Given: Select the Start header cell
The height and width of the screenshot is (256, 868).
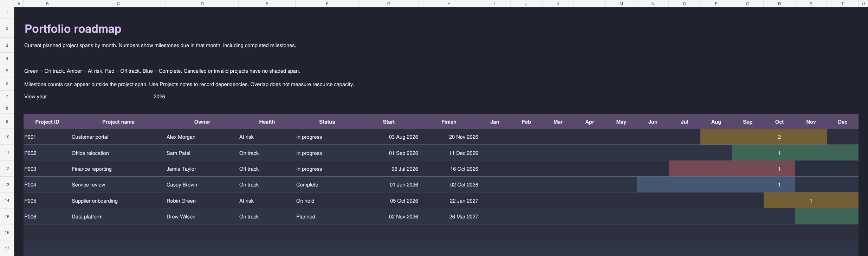Looking at the screenshot, I should (x=389, y=122).
